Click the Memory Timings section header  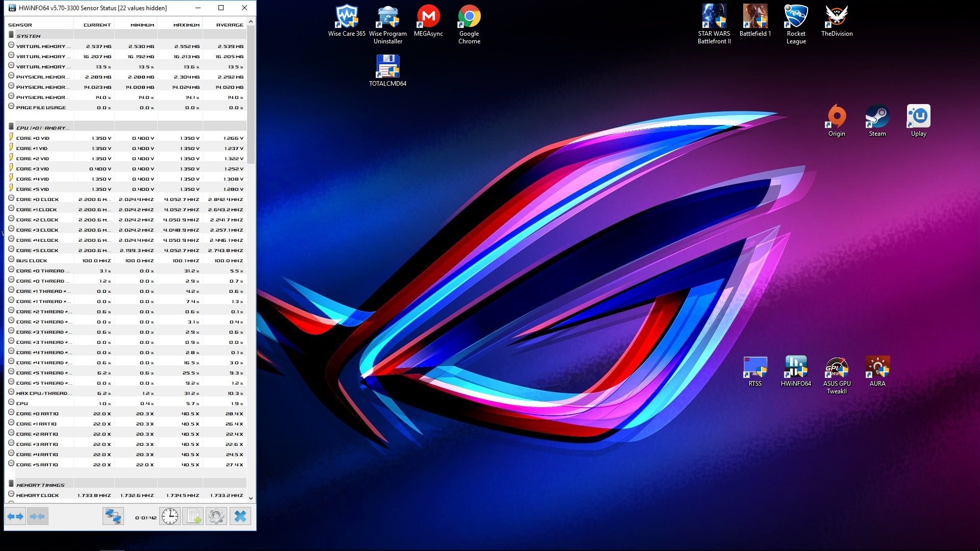point(127,485)
